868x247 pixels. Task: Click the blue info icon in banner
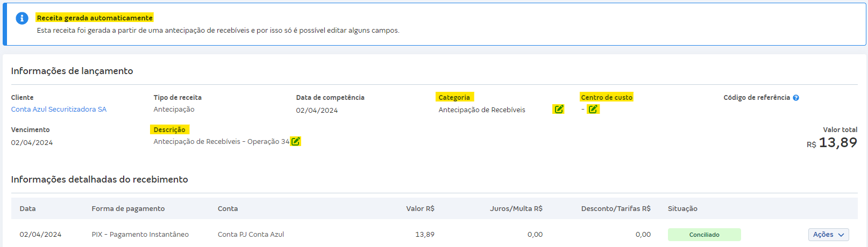pyautogui.click(x=22, y=18)
